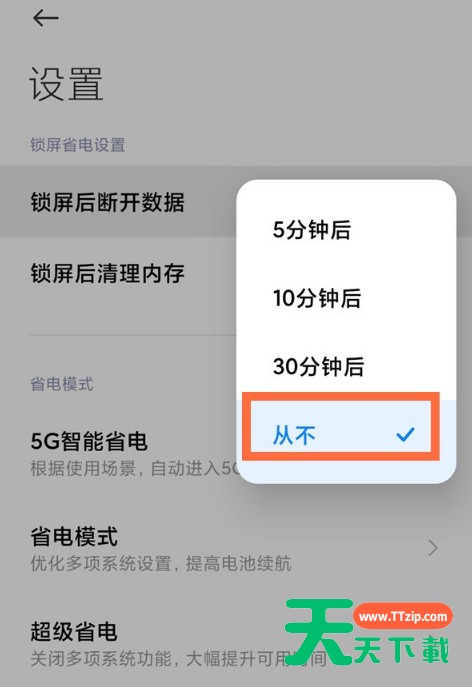Click the www.TTzip.com link badge
This screenshot has width=472, height=687.
tap(403, 616)
